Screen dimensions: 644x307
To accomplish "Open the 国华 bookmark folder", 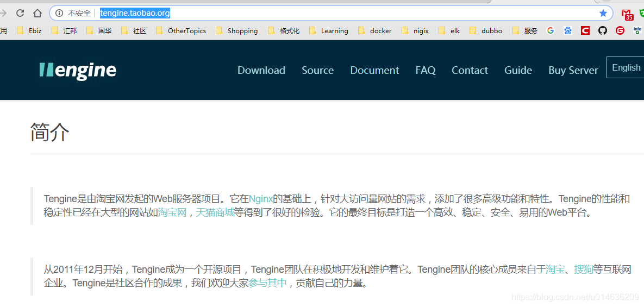I will click(99, 30).
